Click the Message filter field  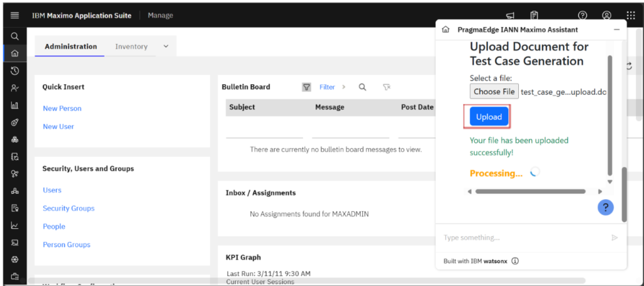(350, 132)
